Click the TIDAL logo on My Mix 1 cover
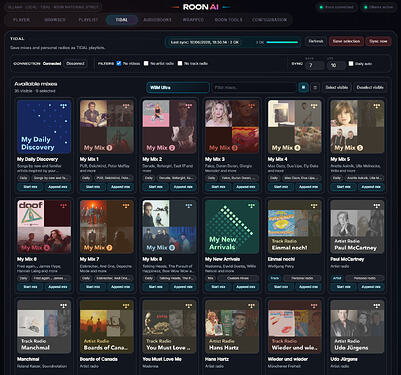 (x=126, y=106)
